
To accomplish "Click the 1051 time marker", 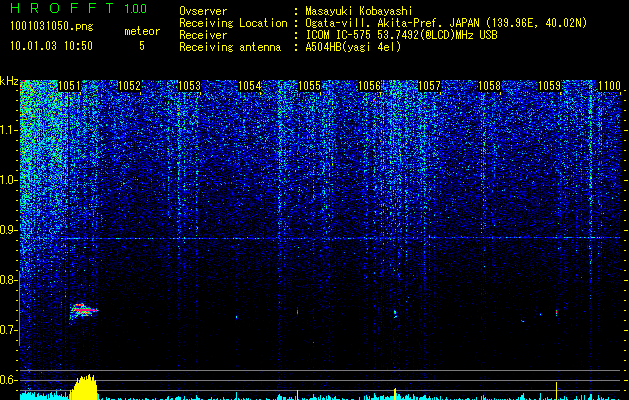I will (69, 86).
